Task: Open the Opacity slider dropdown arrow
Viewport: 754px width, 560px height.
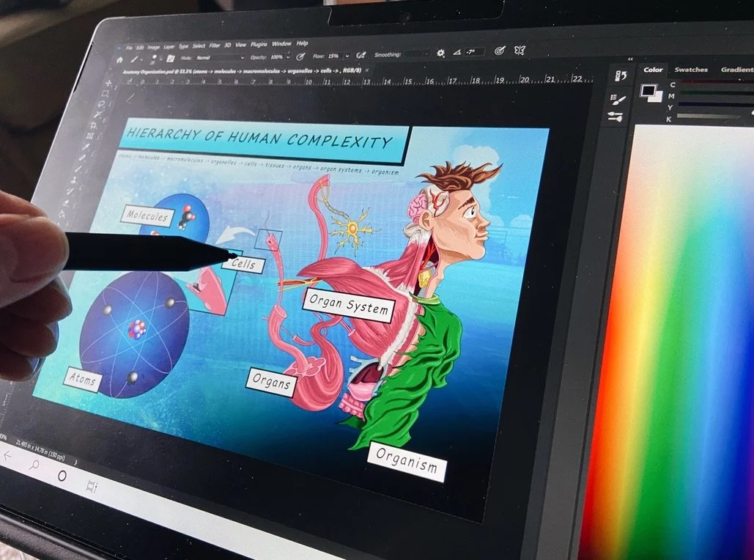Action: [287, 56]
